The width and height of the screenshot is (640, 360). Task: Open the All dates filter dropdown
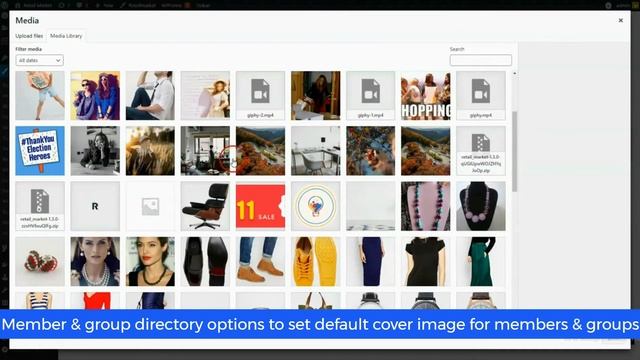[x=40, y=60]
